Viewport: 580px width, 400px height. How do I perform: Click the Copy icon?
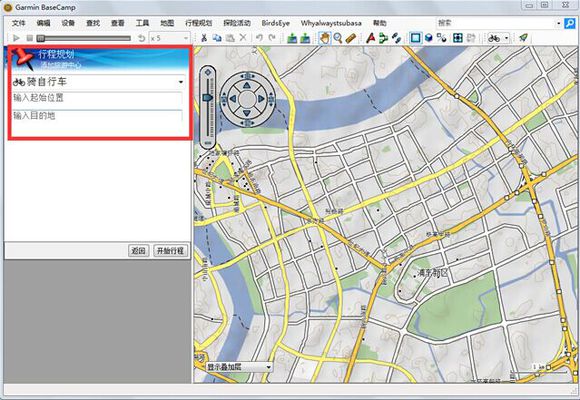click(217, 38)
